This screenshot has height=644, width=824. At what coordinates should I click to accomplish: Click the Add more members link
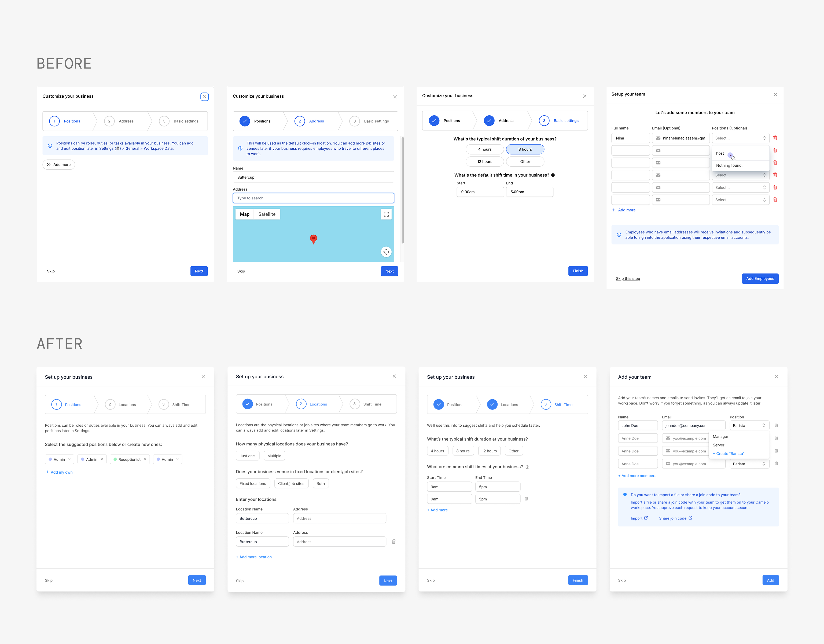[x=637, y=476]
